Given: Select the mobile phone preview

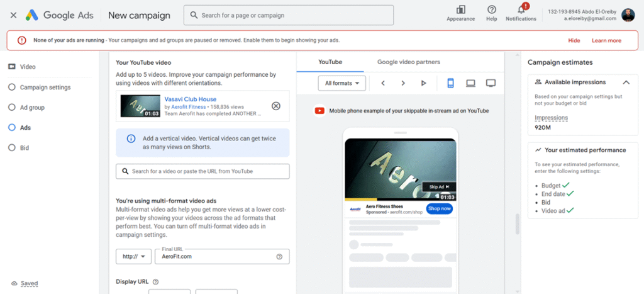Looking at the screenshot, I should (x=450, y=83).
